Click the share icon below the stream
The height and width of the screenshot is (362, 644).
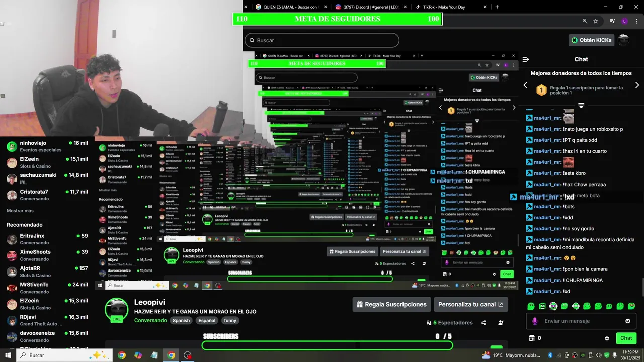coord(484,323)
